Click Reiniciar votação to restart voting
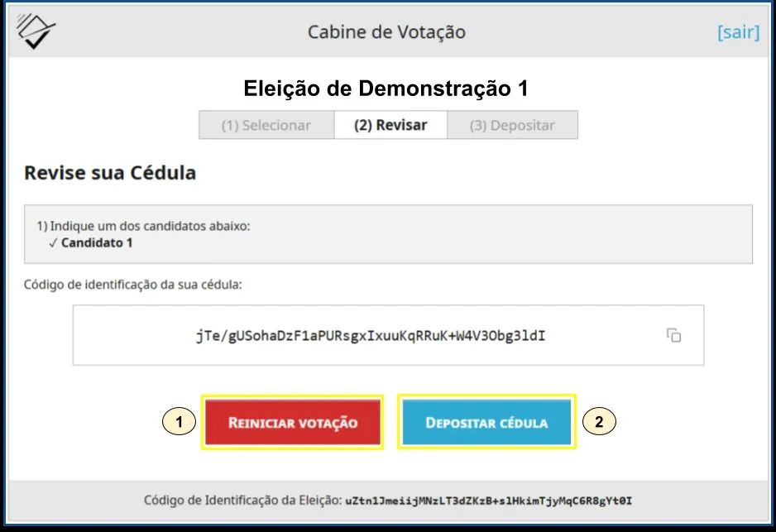776x532 pixels. [x=293, y=422]
